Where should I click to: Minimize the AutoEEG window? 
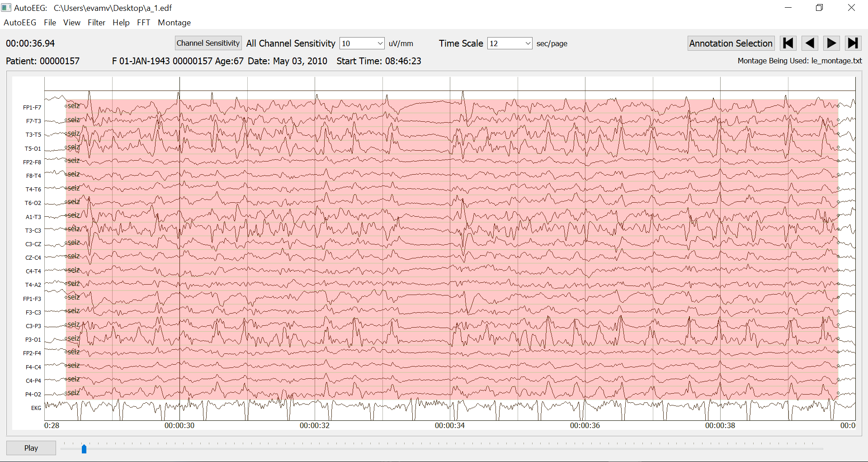[788, 8]
